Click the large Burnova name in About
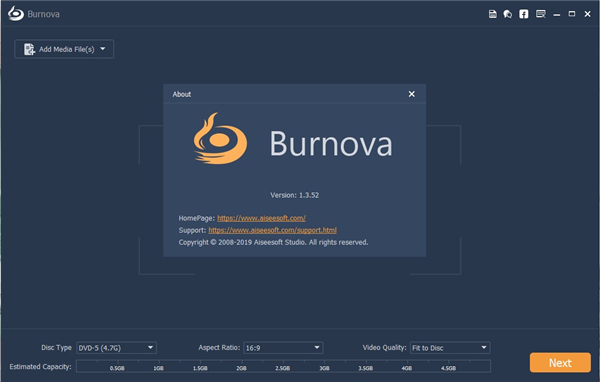Image resolution: width=600 pixels, height=382 pixels. click(331, 144)
